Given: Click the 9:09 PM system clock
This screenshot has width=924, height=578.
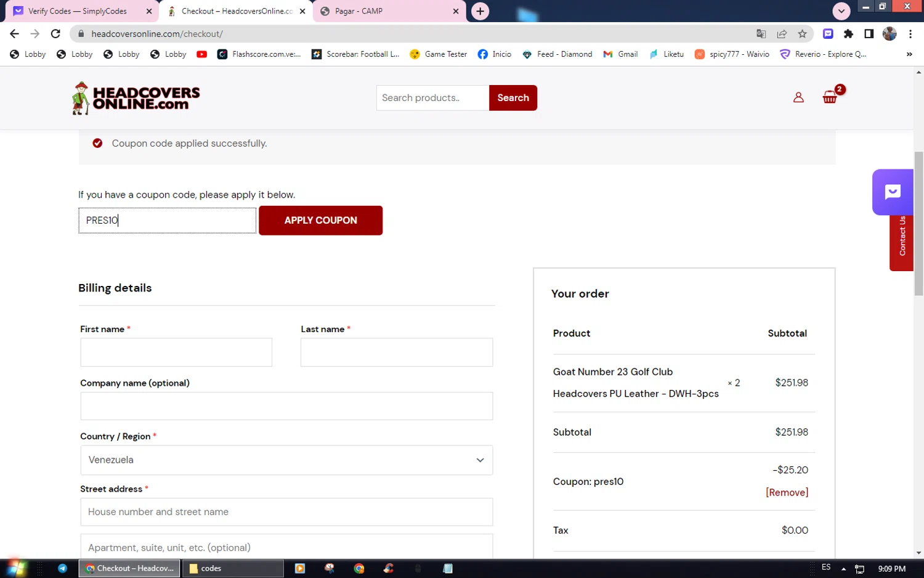Looking at the screenshot, I should 891,569.
